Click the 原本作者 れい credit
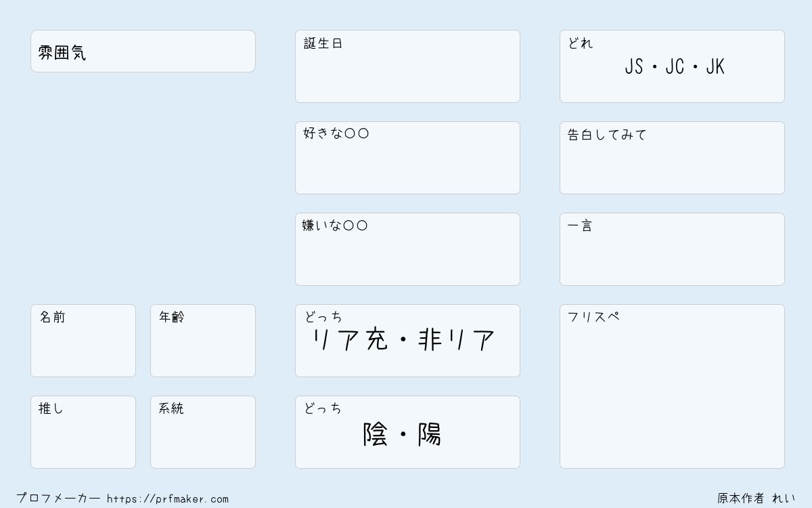 tap(757, 499)
